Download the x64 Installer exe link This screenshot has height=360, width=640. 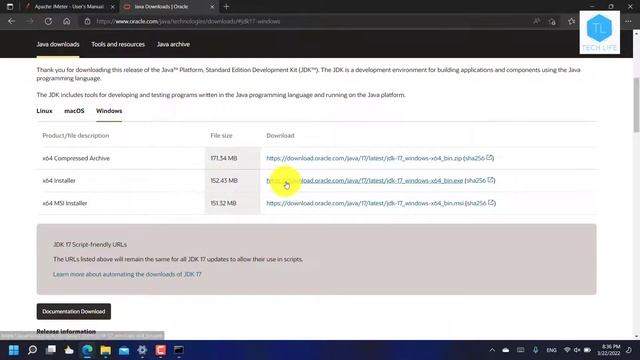coord(364,180)
